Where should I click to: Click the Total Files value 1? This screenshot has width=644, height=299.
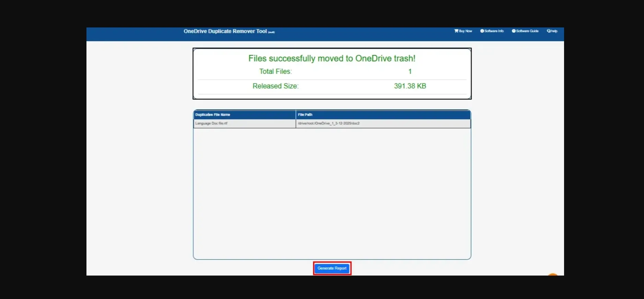click(410, 71)
